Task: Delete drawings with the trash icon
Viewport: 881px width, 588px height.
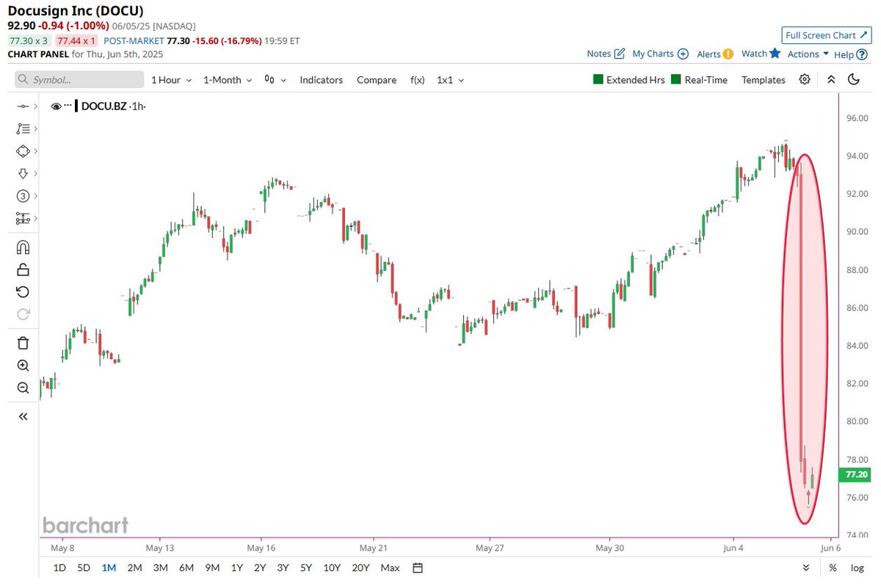Action: [23, 343]
